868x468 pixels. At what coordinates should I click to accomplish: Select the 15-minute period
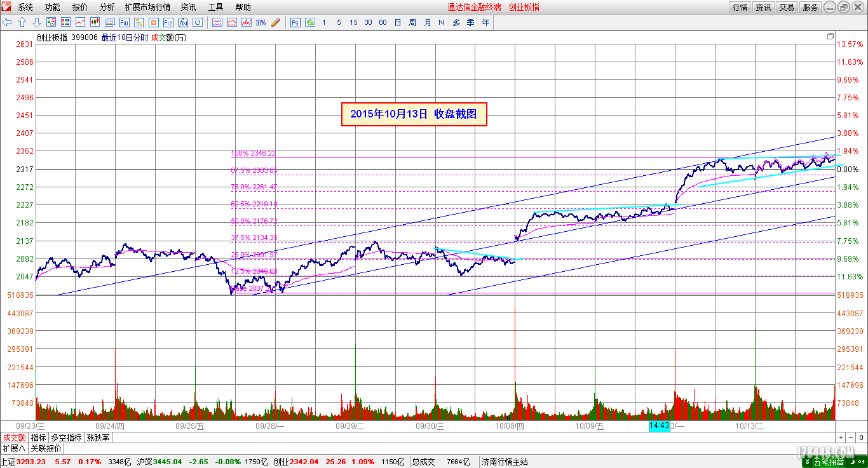[x=353, y=22]
